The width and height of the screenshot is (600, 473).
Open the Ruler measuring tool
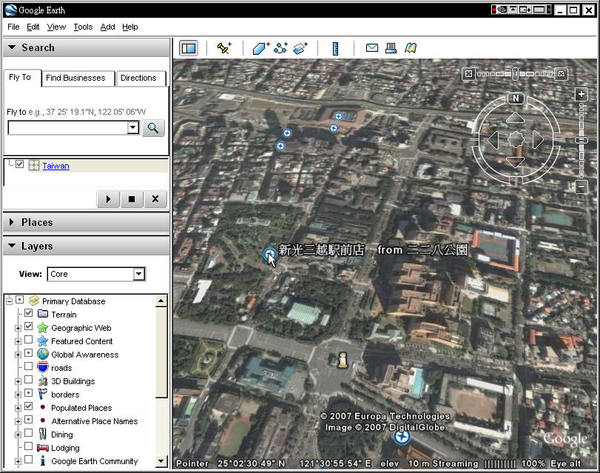336,48
